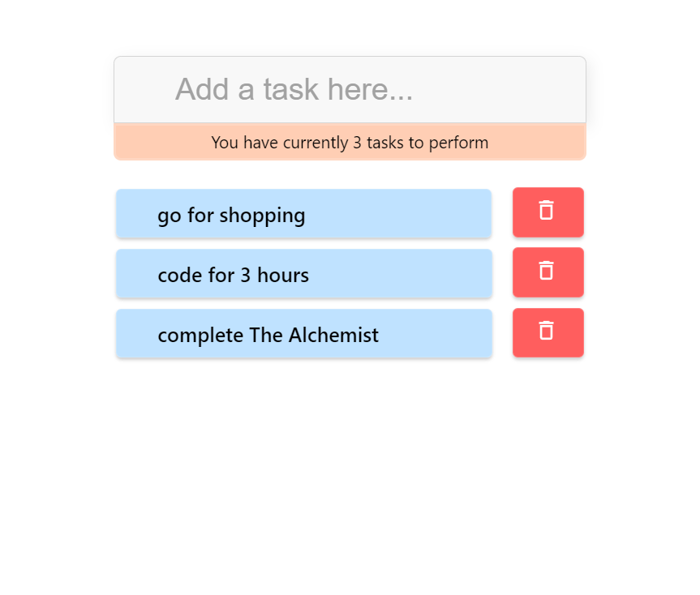Select the 'code for 3 hours' task item

(x=304, y=273)
